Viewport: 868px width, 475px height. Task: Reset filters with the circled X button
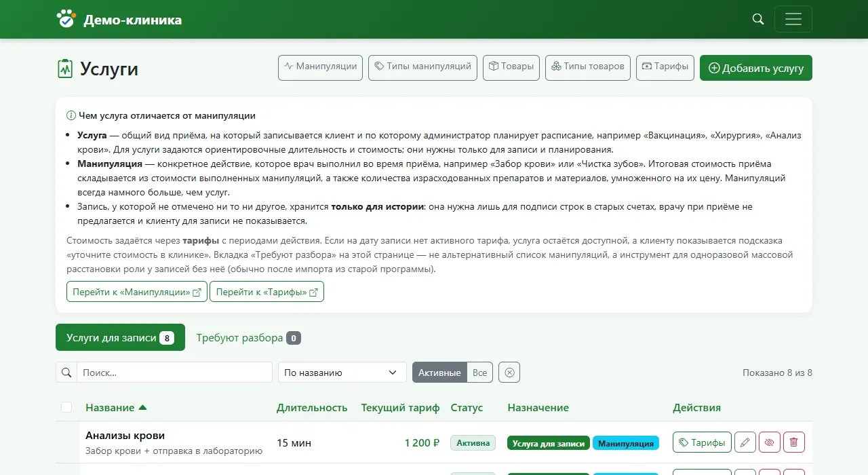tap(509, 373)
